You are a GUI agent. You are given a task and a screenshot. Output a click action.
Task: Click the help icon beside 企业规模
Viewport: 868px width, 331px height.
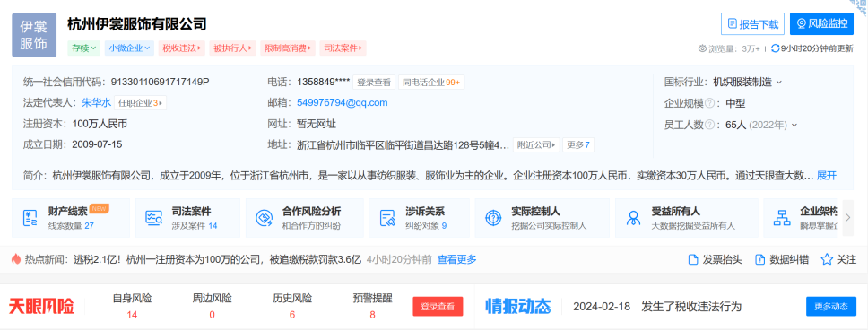(x=709, y=103)
